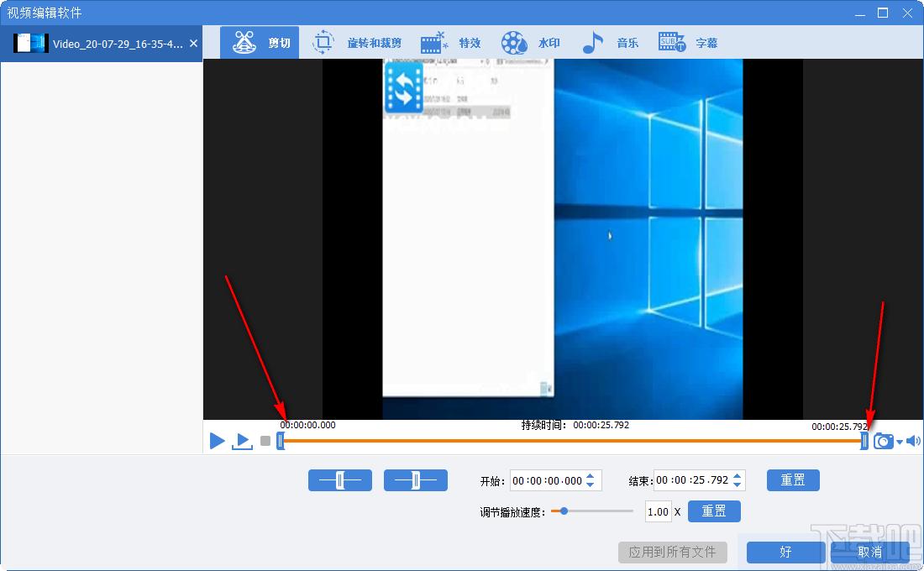Play the video
This screenshot has height=571, width=924.
pyautogui.click(x=217, y=440)
